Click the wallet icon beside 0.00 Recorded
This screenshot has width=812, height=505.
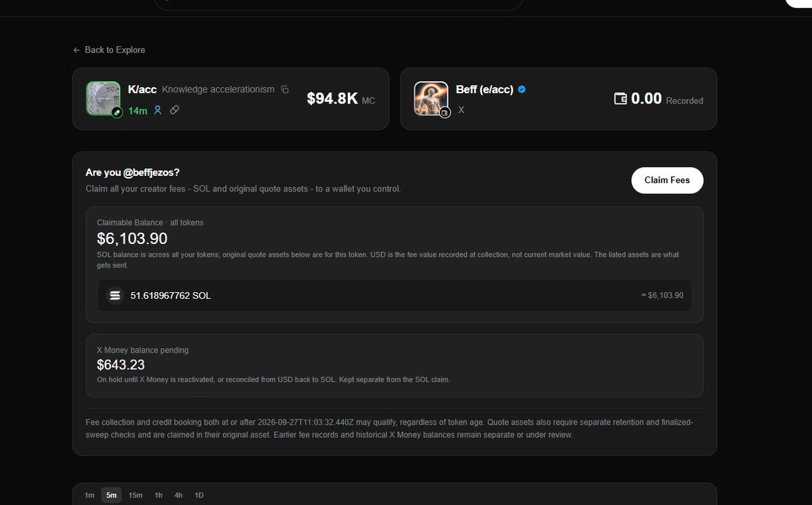point(620,99)
